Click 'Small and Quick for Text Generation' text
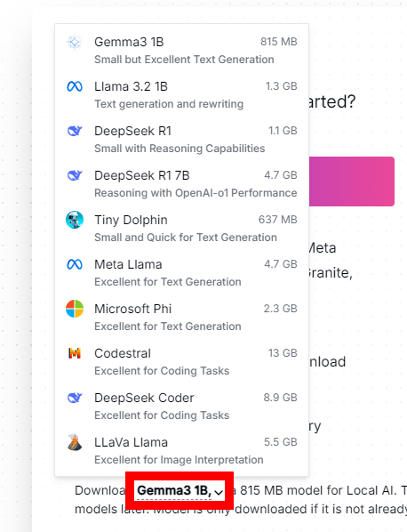The height and width of the screenshot is (532, 407). coord(186,238)
